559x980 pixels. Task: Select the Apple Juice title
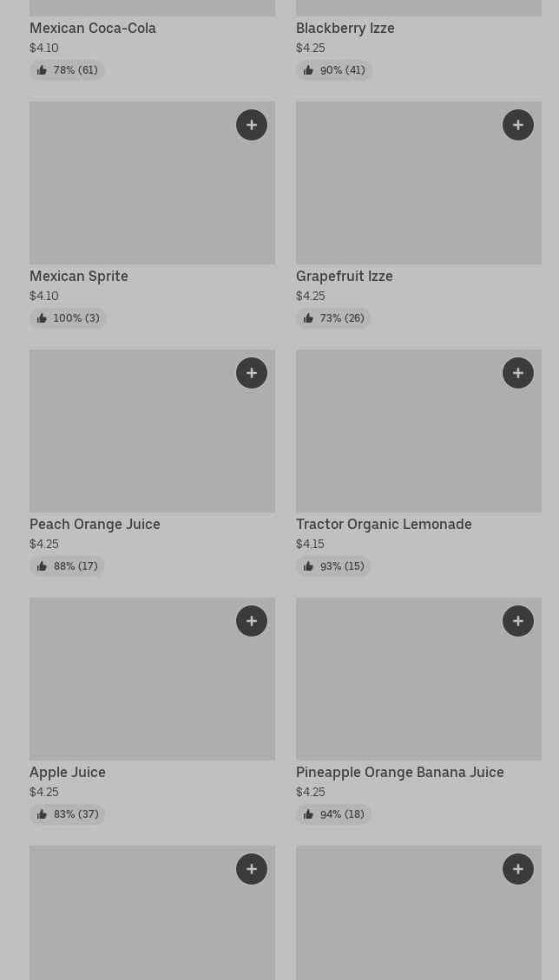click(68, 772)
